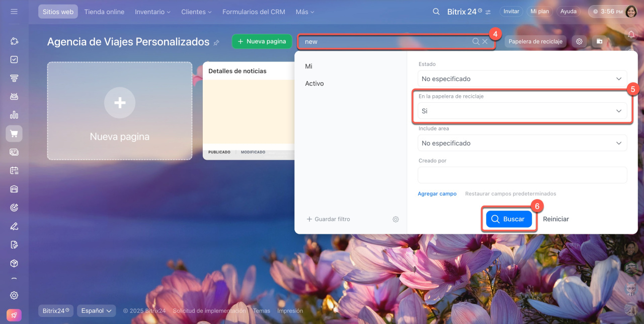
Task: Click the blue Buscar button
Action: (508, 219)
